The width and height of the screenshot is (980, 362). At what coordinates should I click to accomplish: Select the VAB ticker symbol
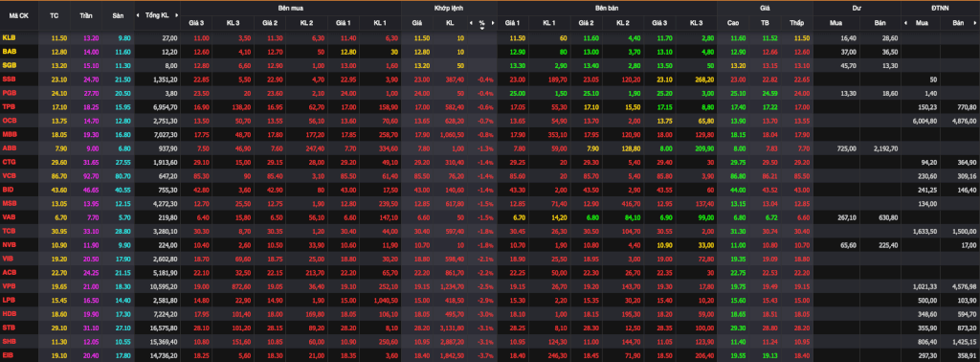tap(10, 216)
